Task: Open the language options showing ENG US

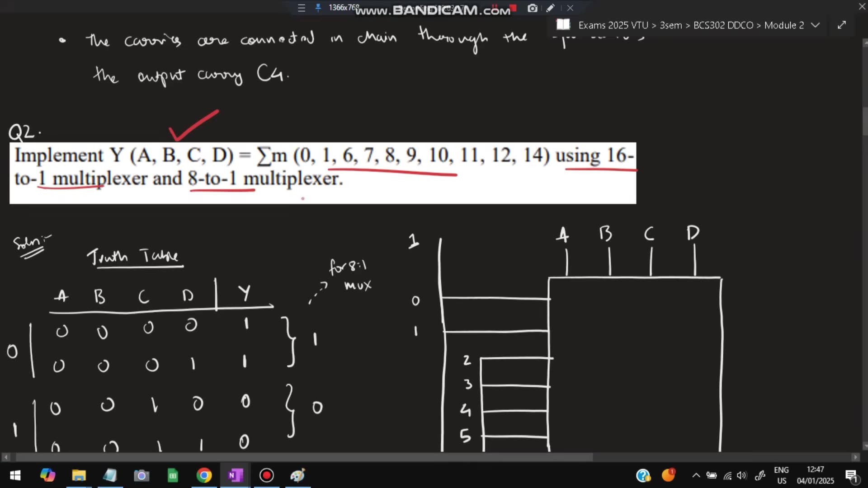Action: coord(781,475)
